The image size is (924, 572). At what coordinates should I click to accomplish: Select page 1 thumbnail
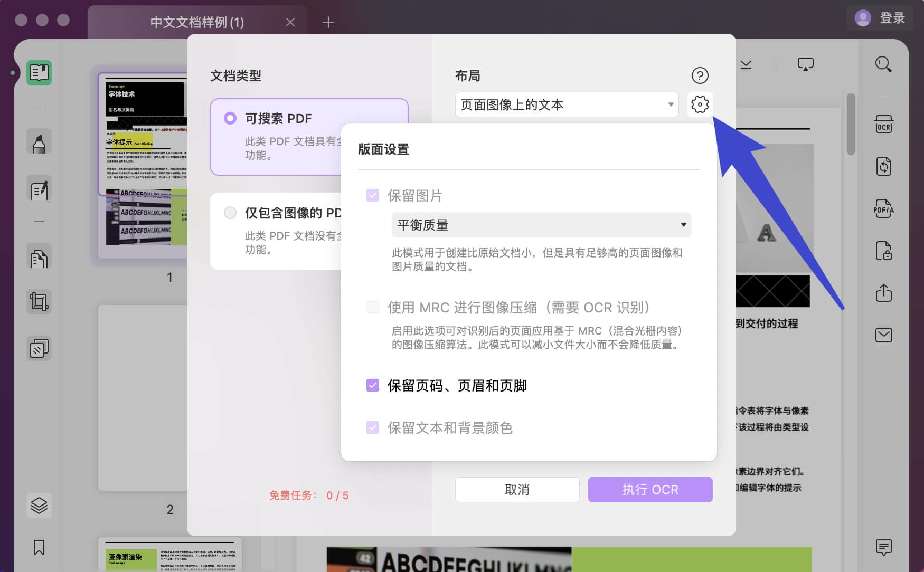pyautogui.click(x=143, y=166)
